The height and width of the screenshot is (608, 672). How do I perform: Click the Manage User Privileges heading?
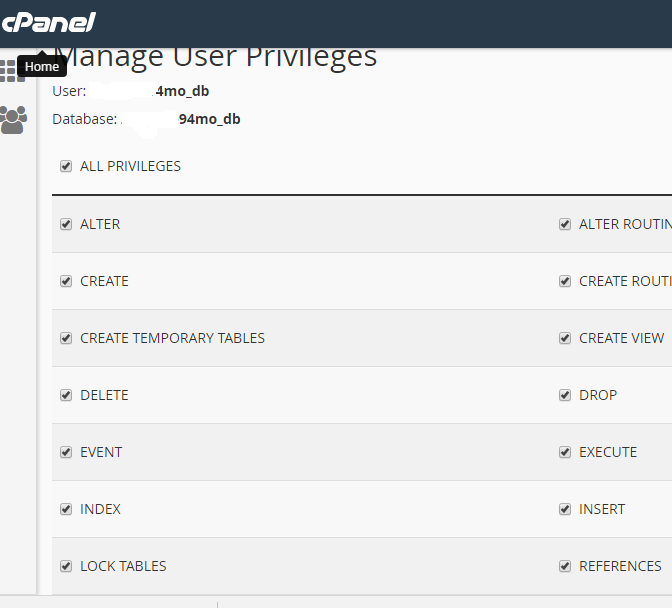pos(215,58)
